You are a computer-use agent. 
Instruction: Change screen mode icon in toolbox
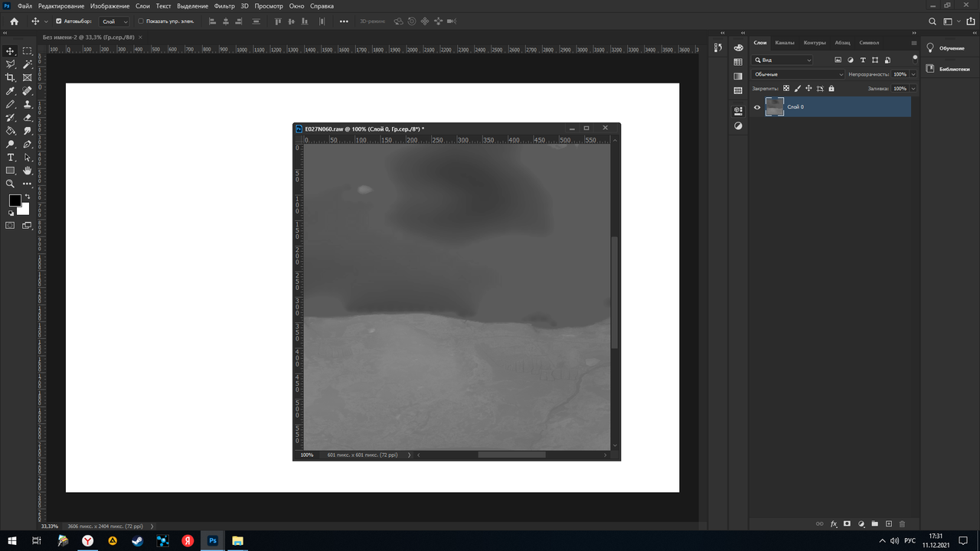click(x=28, y=226)
